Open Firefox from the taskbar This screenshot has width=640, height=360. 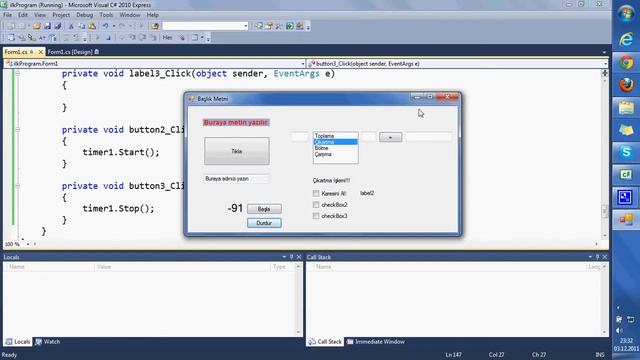point(626,85)
